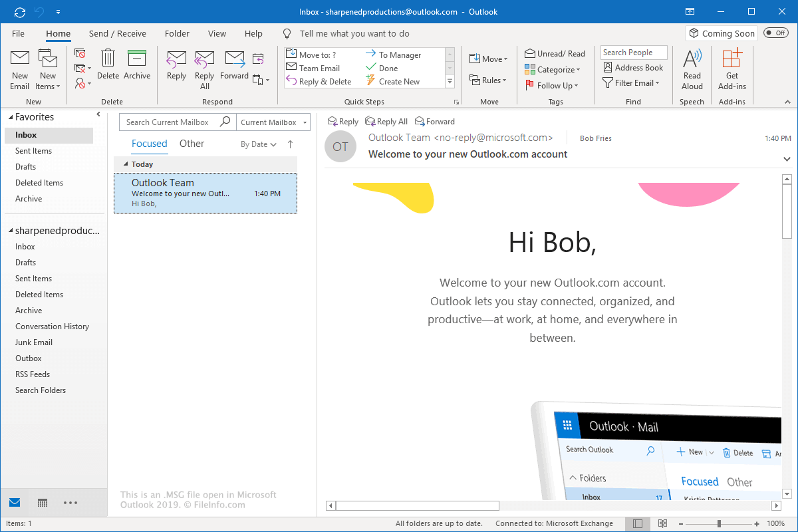The image size is (798, 532).
Task: Toggle the Coming Soon switch
Action: pyautogui.click(x=775, y=33)
